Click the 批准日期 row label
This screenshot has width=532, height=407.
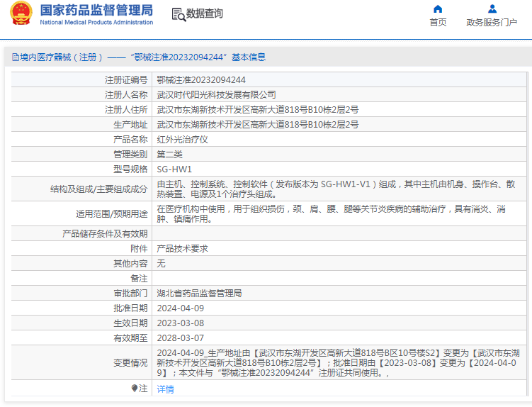pos(130,308)
